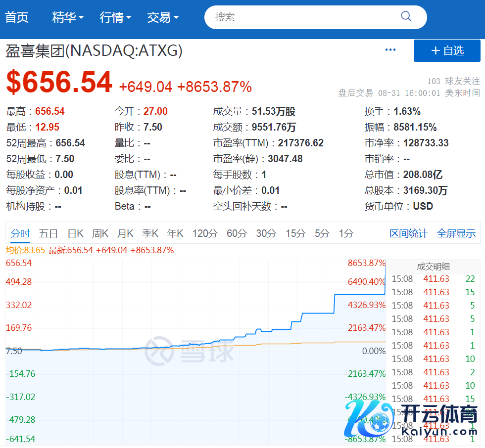Add stock with +自选 button
This screenshot has height=448, width=485.
click(447, 50)
